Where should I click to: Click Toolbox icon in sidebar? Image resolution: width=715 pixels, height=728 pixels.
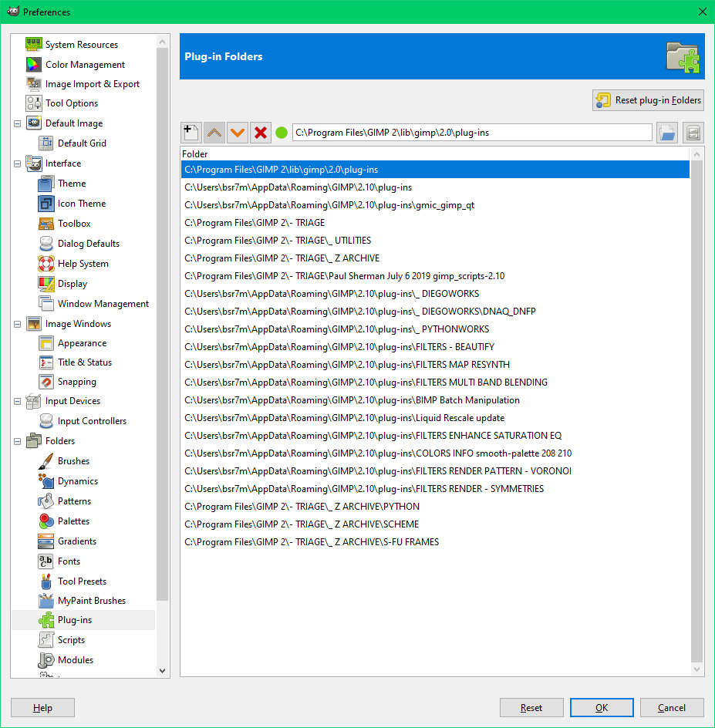(46, 224)
